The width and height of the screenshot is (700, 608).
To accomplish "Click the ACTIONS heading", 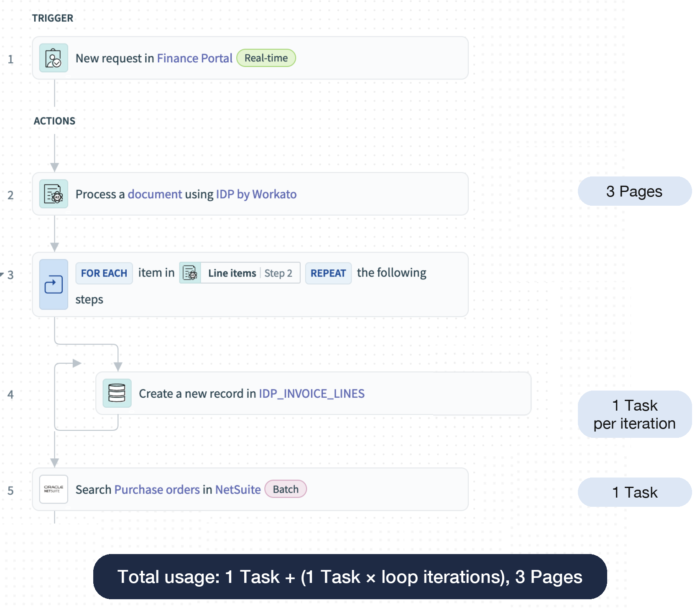I will click(54, 121).
